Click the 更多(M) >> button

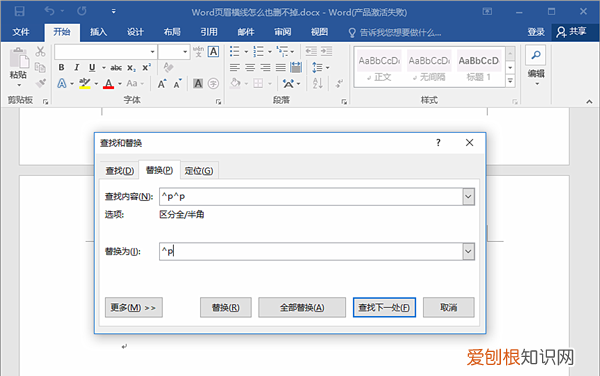(134, 308)
